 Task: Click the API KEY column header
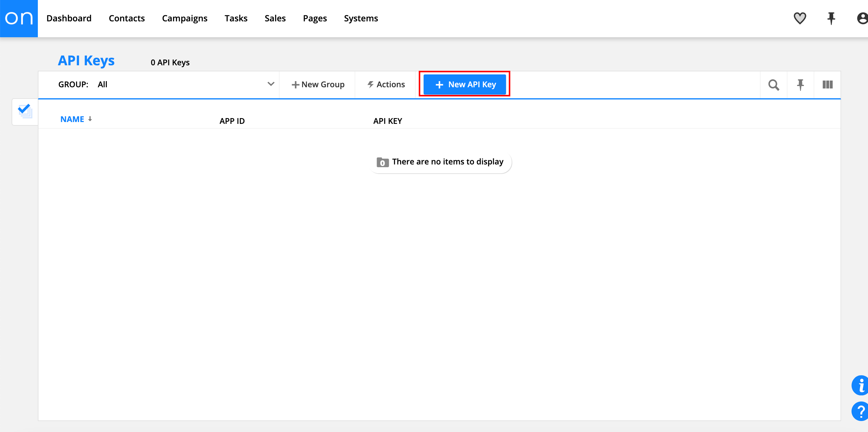tap(388, 121)
